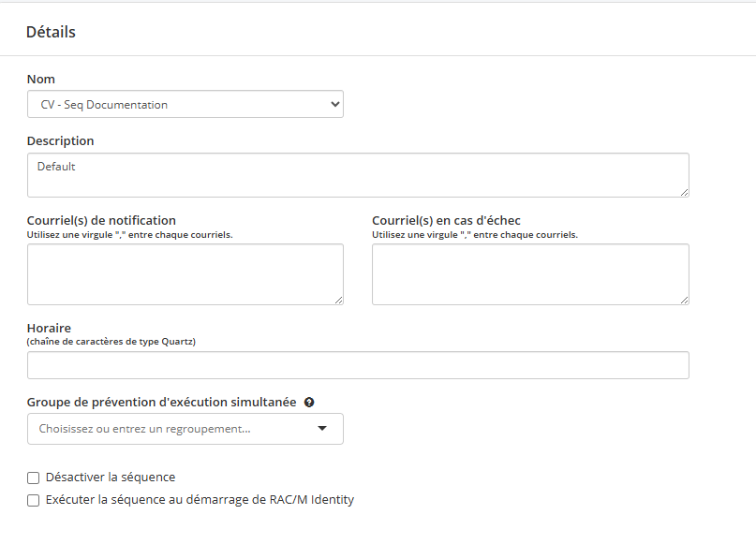This screenshot has width=756, height=544.
Task: Click the chevron on the Nom dropdown
Action: [334, 104]
